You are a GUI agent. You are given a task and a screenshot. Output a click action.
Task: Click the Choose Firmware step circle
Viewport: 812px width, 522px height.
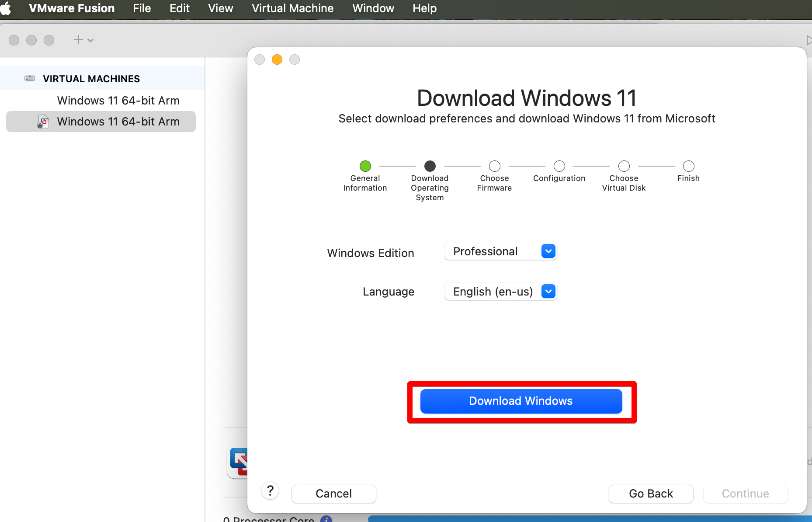click(495, 166)
